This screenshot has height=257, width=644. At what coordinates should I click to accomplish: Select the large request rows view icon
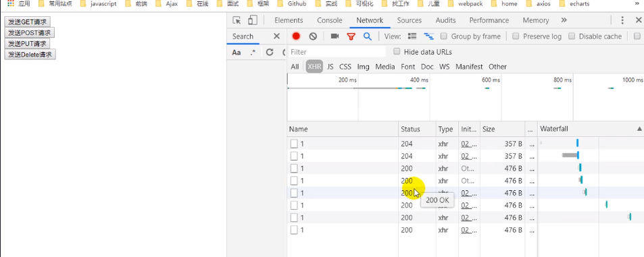412,36
